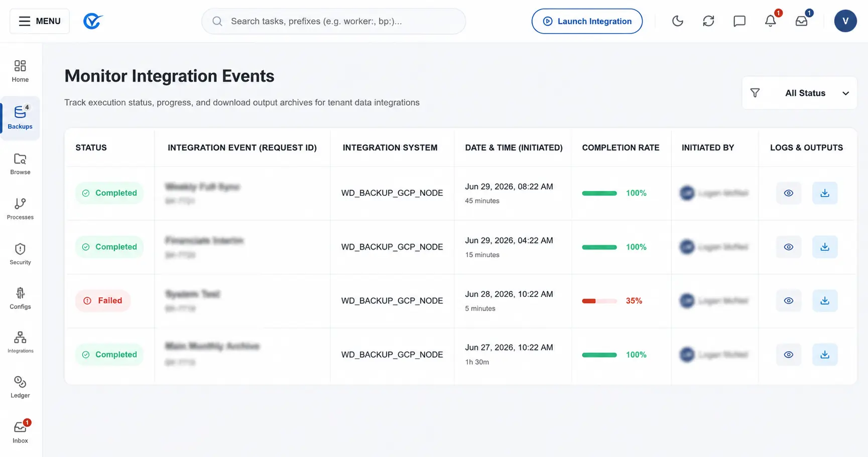Download output for the Failed event

pos(825,301)
